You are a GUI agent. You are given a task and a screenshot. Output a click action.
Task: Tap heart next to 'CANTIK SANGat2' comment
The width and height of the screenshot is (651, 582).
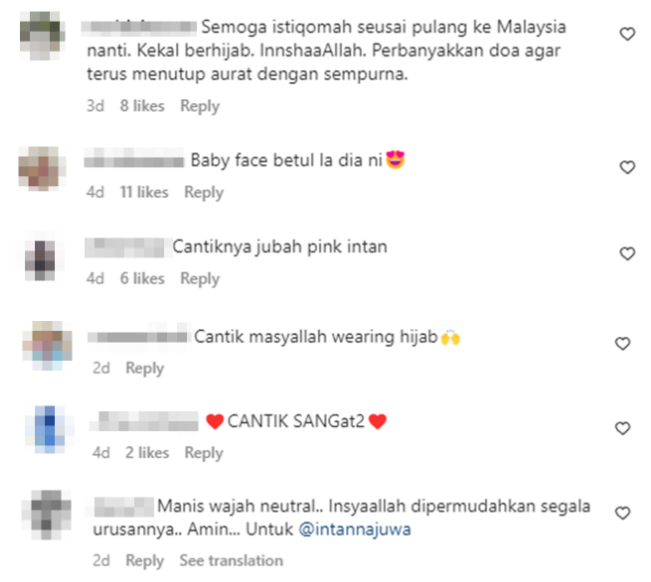coord(622,428)
